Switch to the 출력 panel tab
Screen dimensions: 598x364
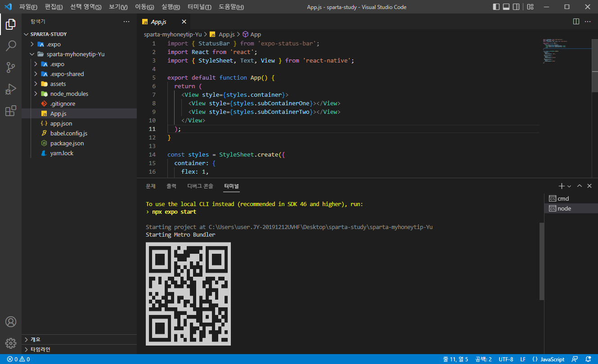point(171,186)
